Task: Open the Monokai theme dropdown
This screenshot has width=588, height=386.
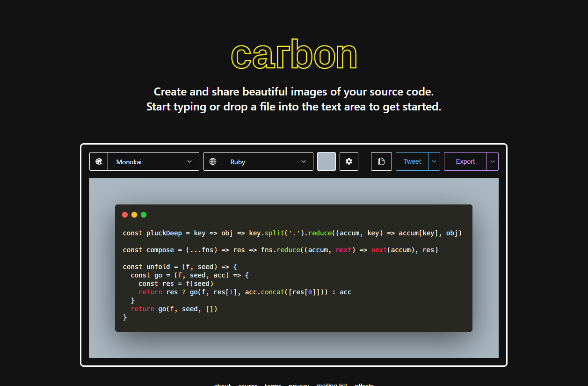Action: (x=153, y=161)
